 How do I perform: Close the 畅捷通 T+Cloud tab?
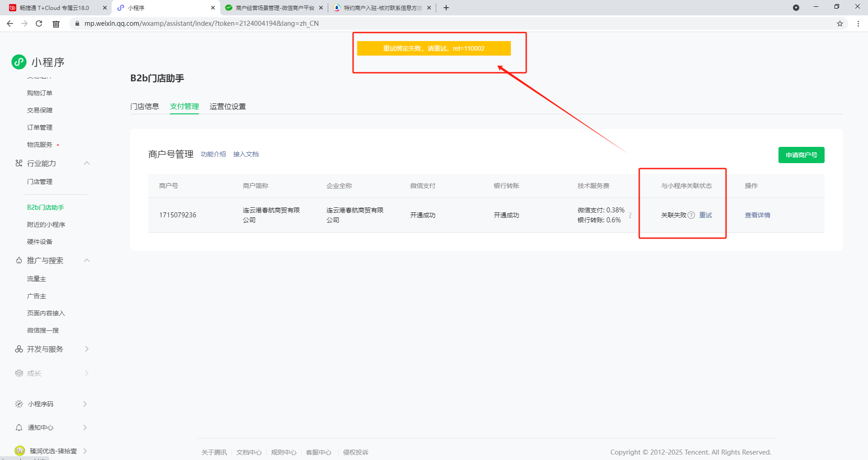click(x=105, y=8)
